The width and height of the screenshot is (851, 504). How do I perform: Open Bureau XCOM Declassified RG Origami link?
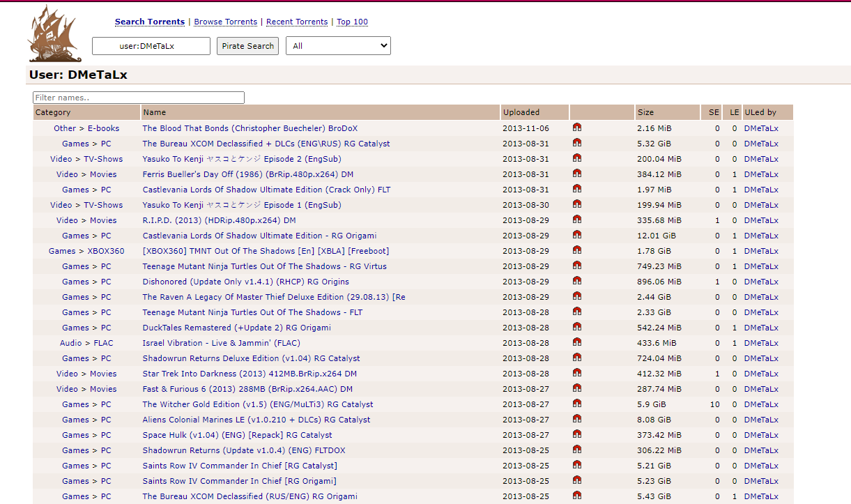[250, 496]
